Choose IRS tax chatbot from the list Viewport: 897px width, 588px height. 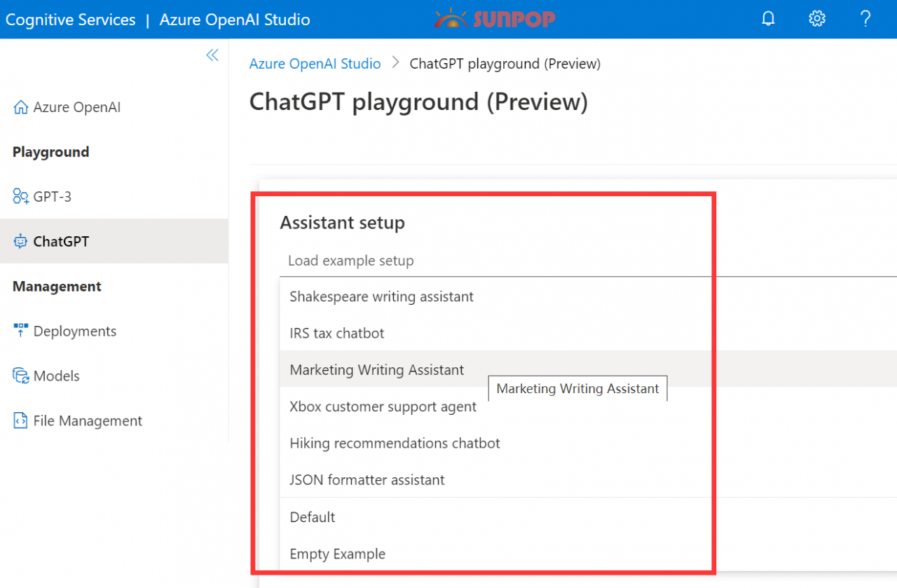pos(337,333)
